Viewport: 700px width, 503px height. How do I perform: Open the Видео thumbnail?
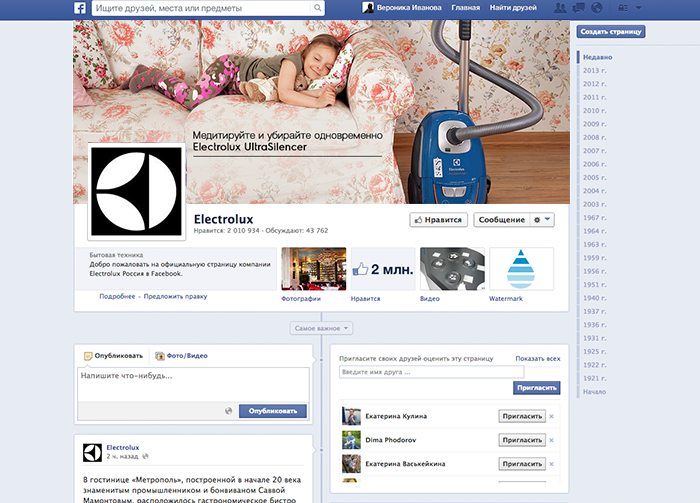(x=452, y=269)
